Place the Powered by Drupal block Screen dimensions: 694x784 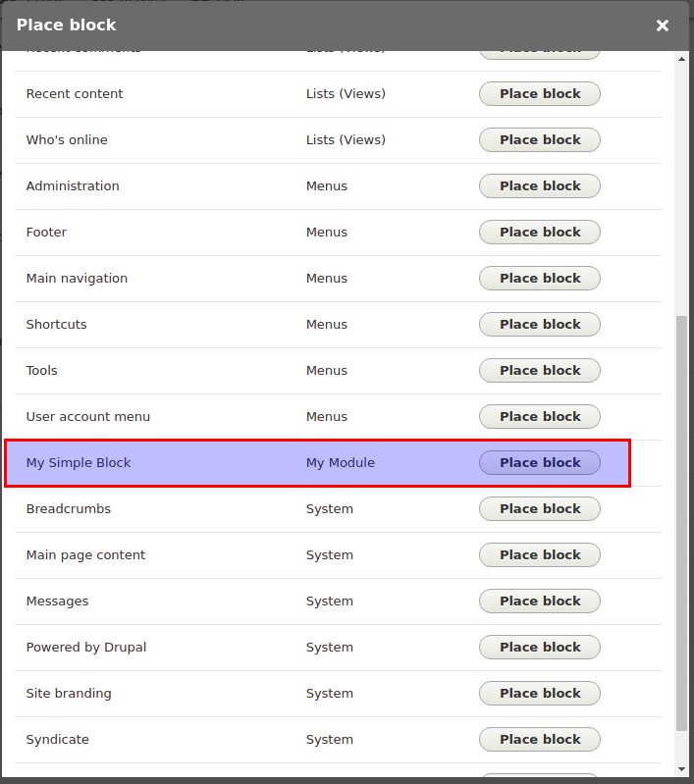539,647
